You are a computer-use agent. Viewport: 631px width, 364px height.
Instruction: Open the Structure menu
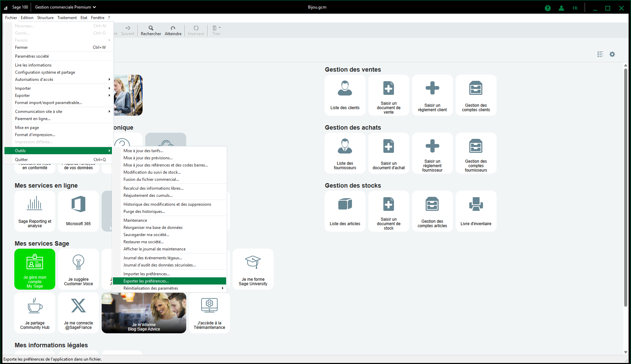pyautogui.click(x=45, y=18)
